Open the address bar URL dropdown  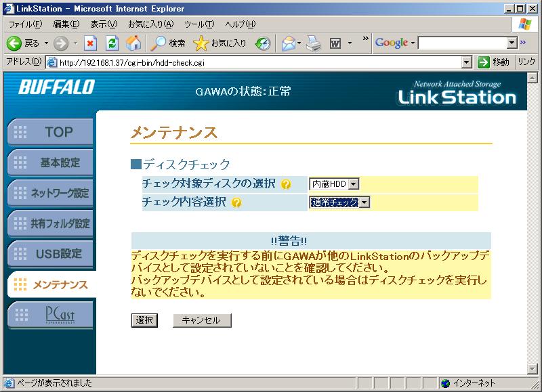click(467, 62)
